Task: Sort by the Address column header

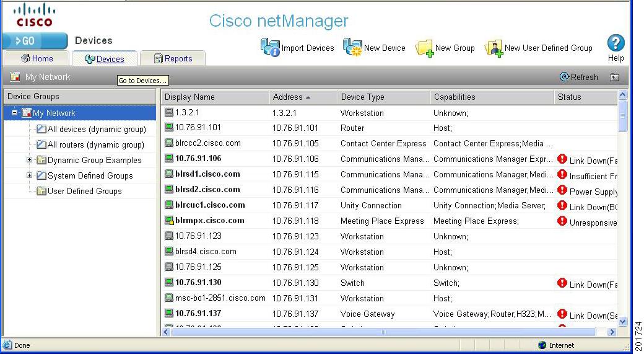Action: pos(303,97)
